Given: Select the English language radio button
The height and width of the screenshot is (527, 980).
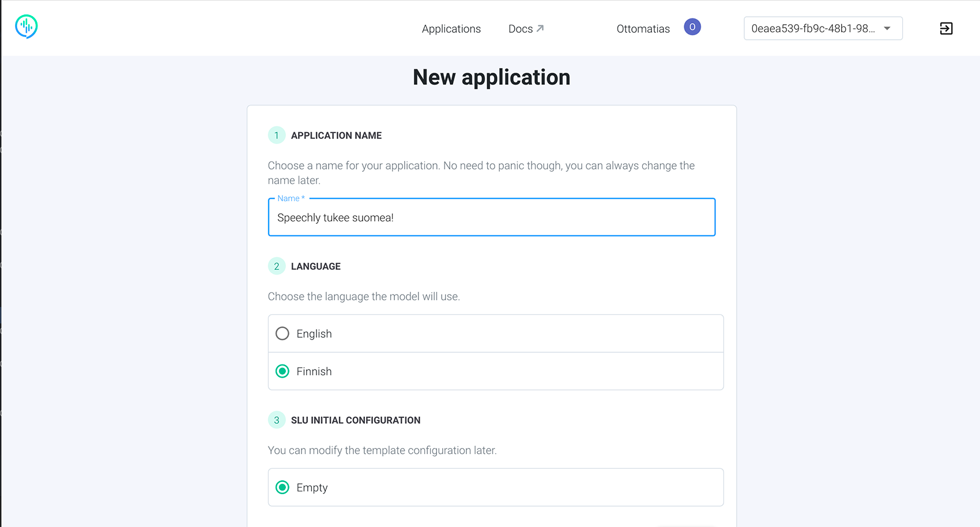Looking at the screenshot, I should [282, 334].
